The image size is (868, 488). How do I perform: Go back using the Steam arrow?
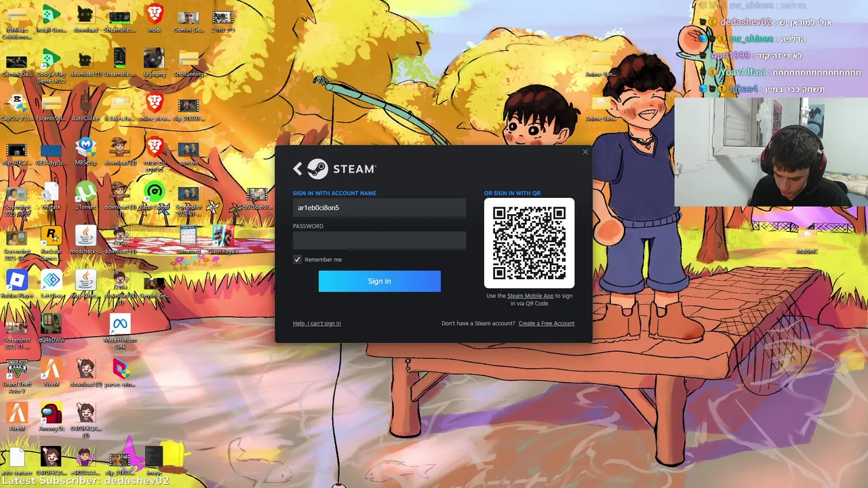click(x=297, y=169)
